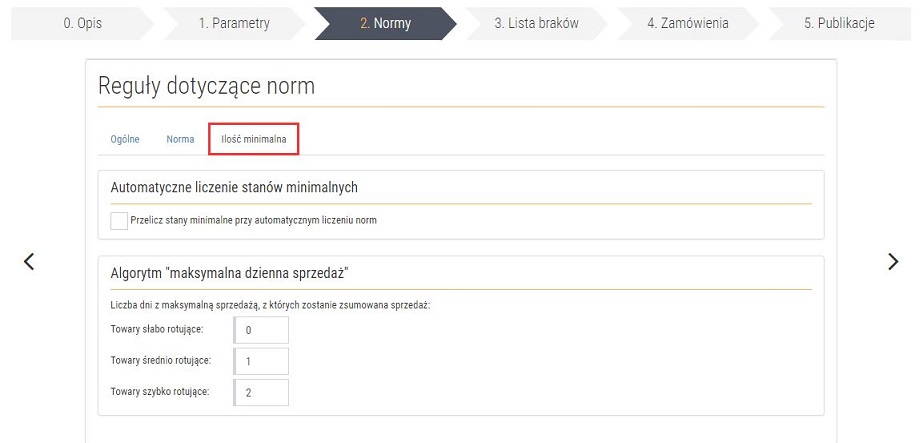Go to '5. Publikacje' step
The image size is (923, 443).
839,23
